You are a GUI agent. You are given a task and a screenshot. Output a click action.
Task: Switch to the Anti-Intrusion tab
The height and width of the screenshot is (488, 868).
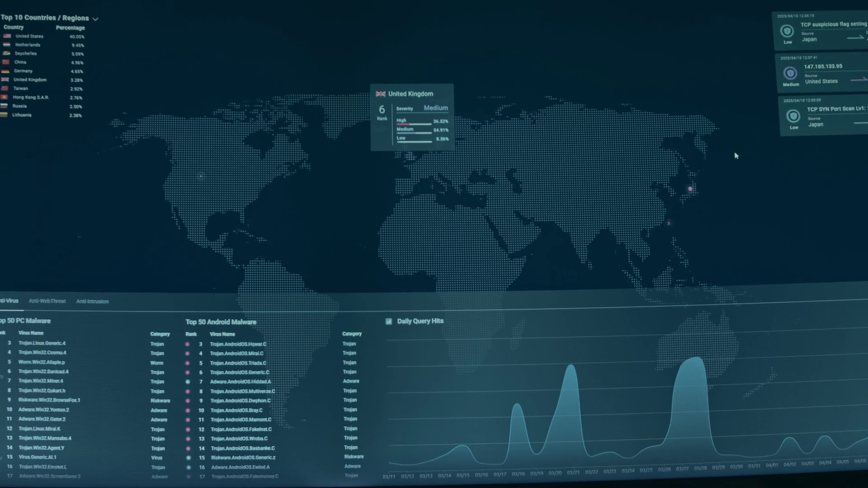click(92, 301)
